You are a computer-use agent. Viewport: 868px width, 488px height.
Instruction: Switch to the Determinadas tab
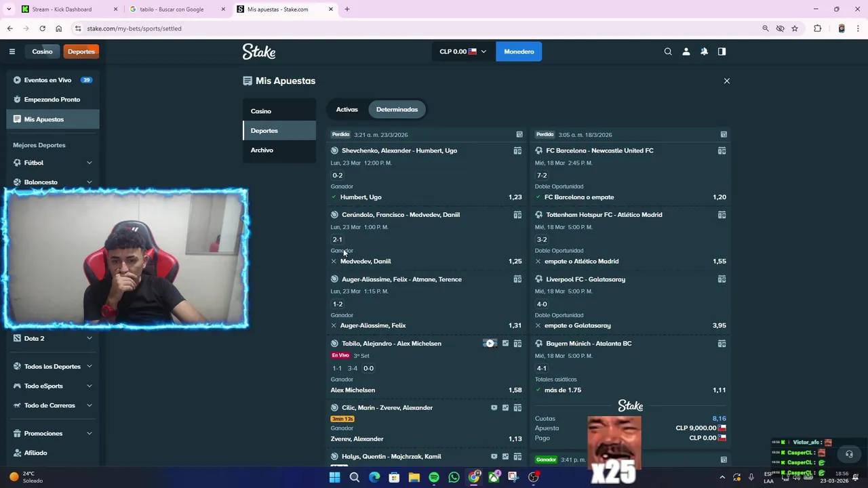pos(397,109)
